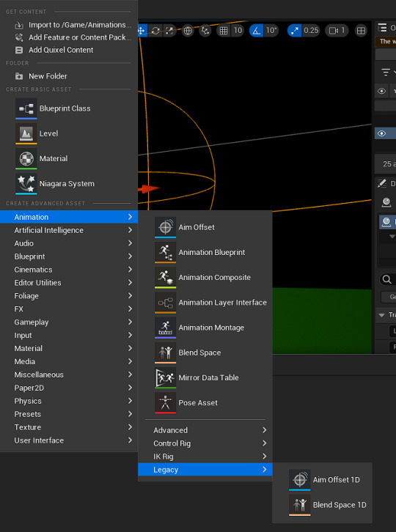The height and width of the screenshot is (532, 396).
Task: Open the FX submenu
Action: pos(69,309)
